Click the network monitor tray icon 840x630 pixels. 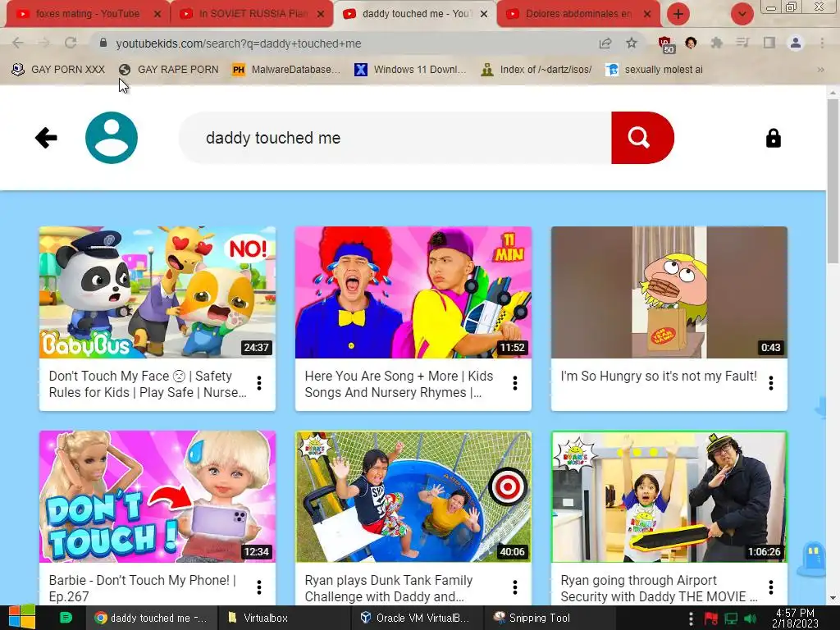click(731, 619)
